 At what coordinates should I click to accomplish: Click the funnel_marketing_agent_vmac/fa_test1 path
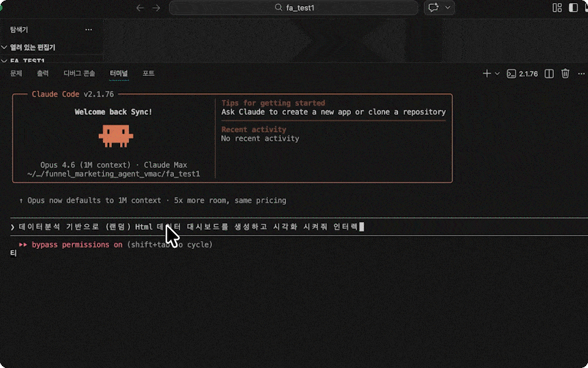coord(114,174)
